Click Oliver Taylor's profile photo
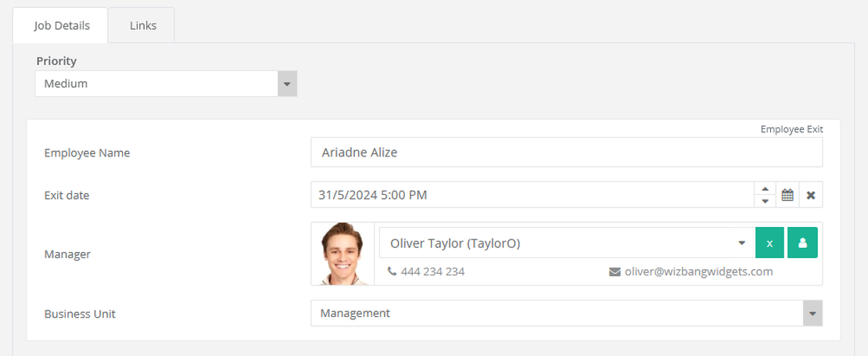 click(343, 254)
